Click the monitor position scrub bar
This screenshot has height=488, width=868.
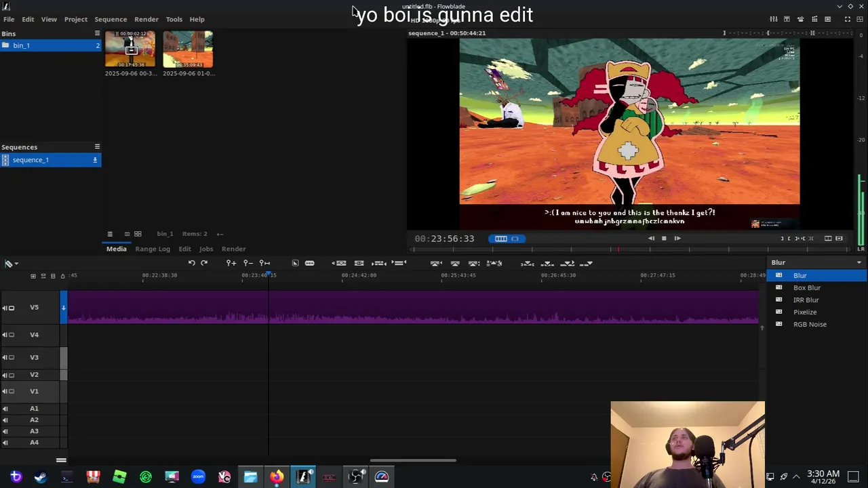click(631, 249)
